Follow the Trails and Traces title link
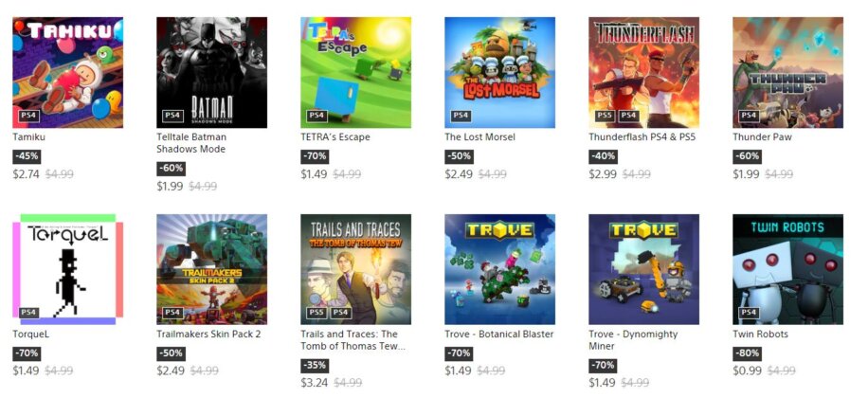Screen dimensions: 868x398 pyautogui.click(x=353, y=340)
